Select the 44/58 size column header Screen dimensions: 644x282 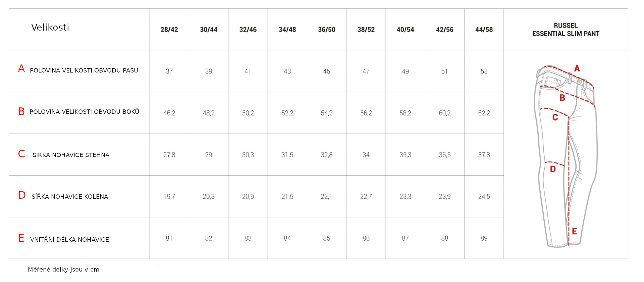(484, 30)
